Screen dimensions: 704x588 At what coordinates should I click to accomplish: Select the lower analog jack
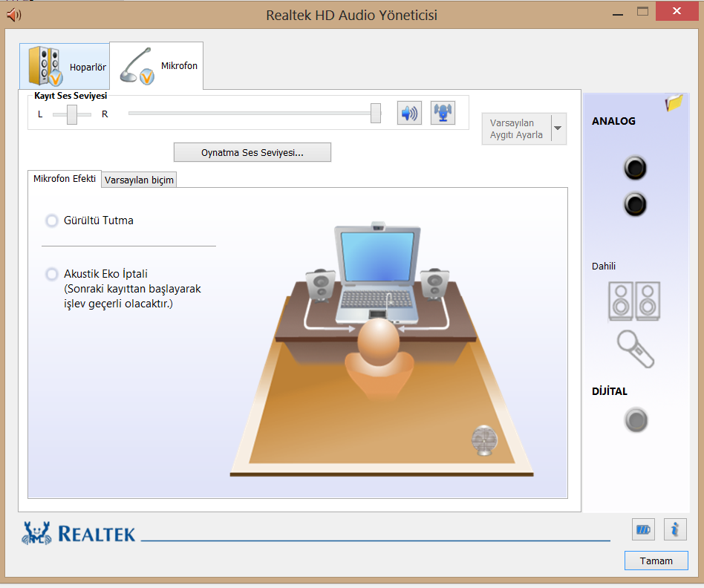635,204
